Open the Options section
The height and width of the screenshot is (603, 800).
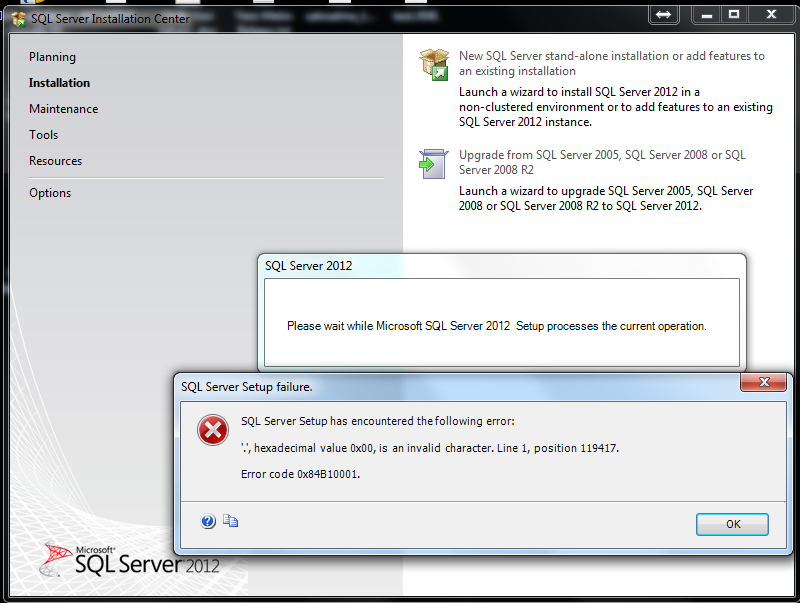pos(49,193)
